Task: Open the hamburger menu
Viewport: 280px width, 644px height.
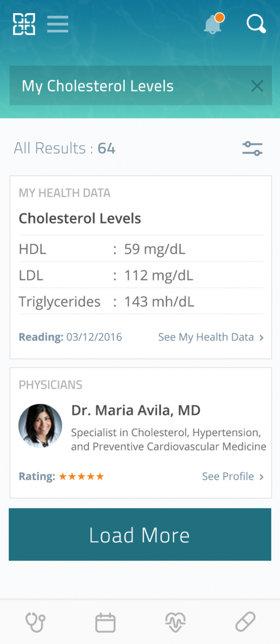Action: click(x=58, y=24)
